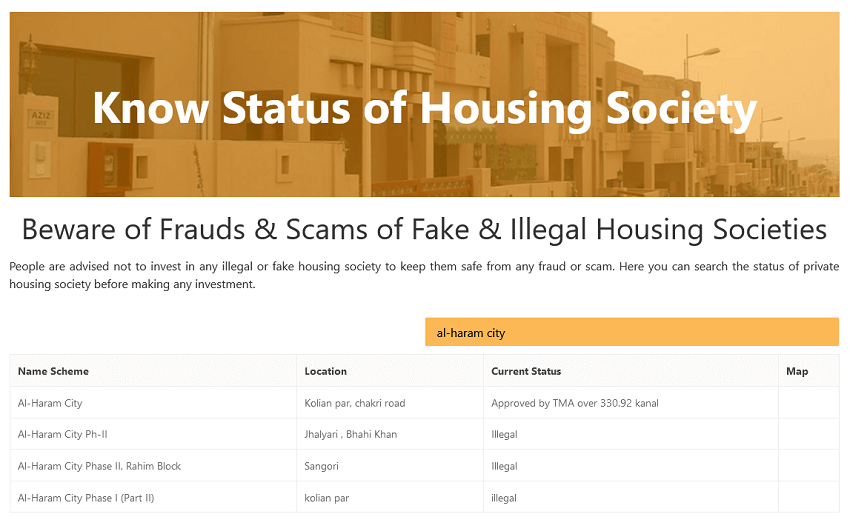
Task: Click the Al-Haram City Ph-II name cell
Action: coord(64,435)
